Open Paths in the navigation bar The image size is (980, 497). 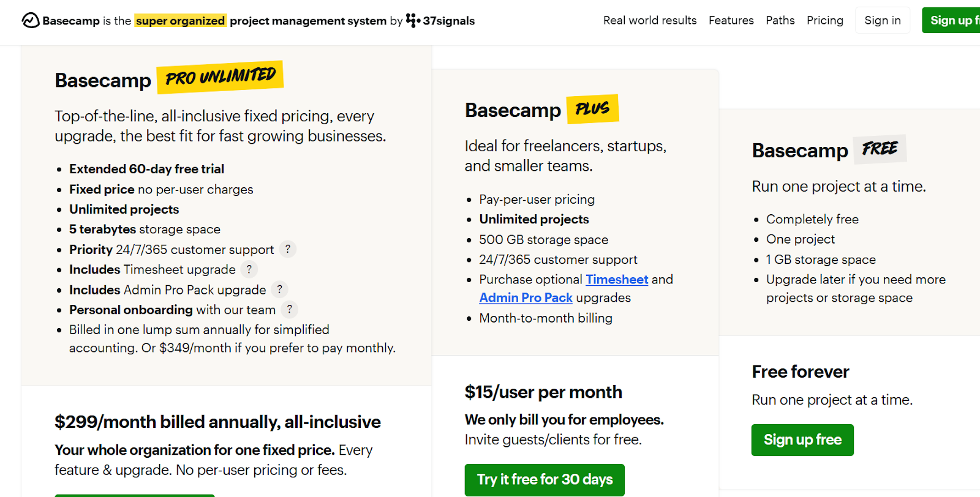point(780,21)
